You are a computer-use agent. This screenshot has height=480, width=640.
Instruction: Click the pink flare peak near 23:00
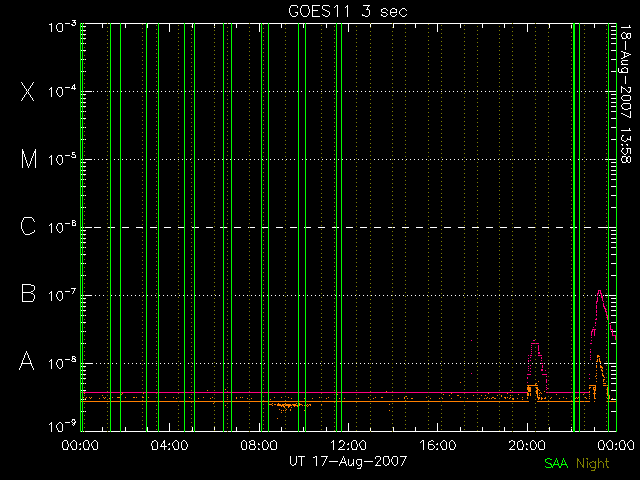599,291
